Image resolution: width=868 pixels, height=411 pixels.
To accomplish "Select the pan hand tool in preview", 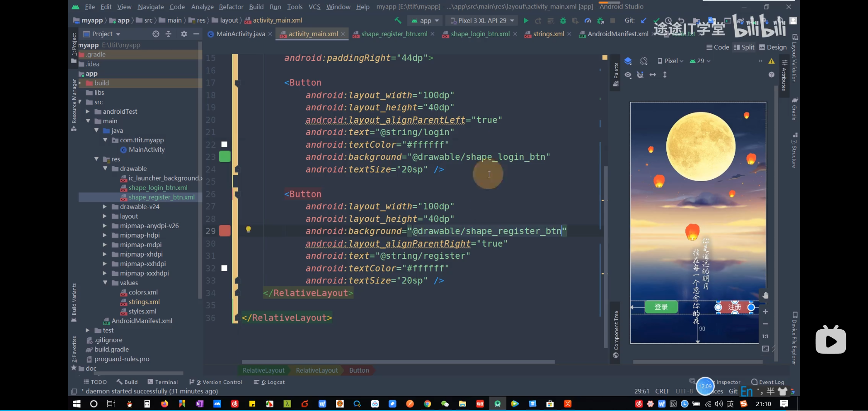I will tap(765, 295).
